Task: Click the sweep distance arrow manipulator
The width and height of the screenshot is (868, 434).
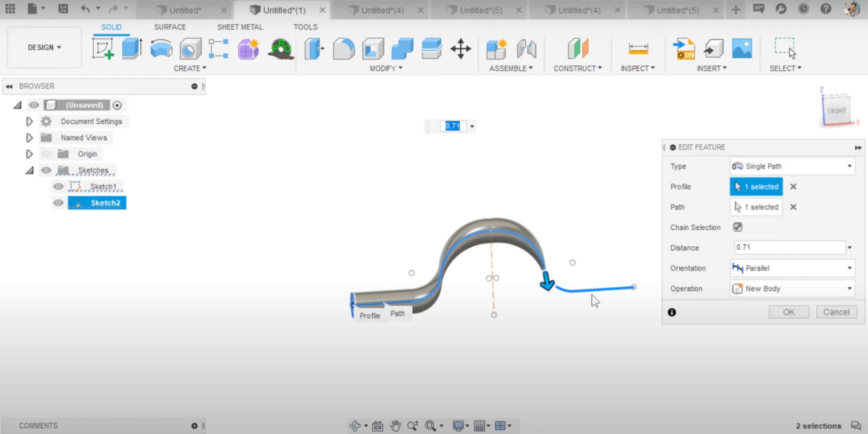Action: (x=547, y=281)
